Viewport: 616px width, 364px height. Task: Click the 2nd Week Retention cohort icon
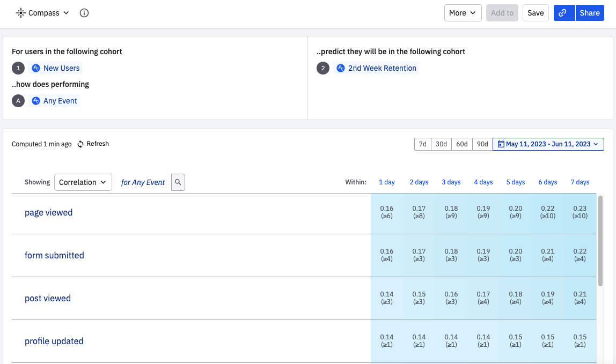(x=341, y=68)
